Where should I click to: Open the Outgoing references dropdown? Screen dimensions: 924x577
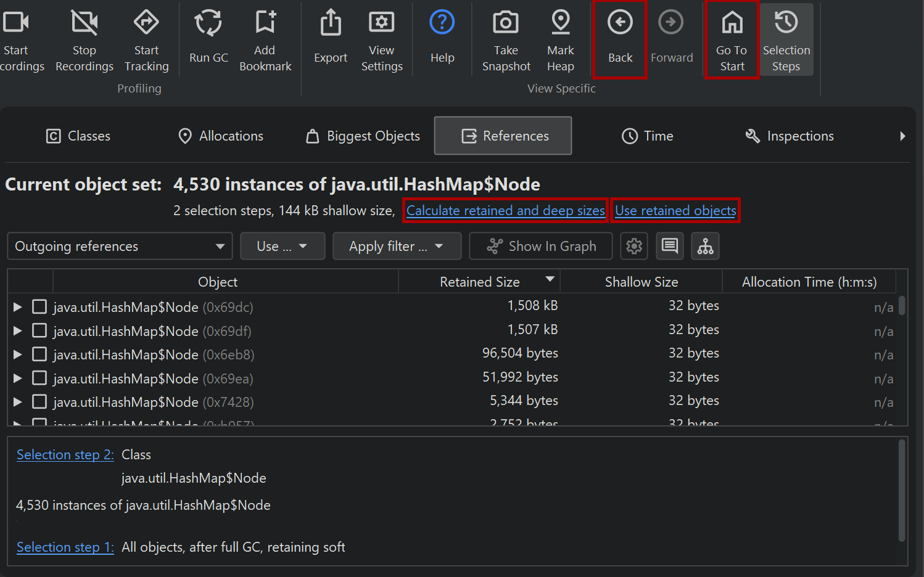pyautogui.click(x=120, y=247)
